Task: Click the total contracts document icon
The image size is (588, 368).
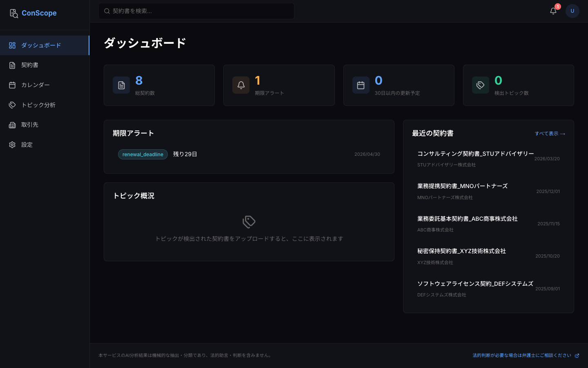Action: 121,85
